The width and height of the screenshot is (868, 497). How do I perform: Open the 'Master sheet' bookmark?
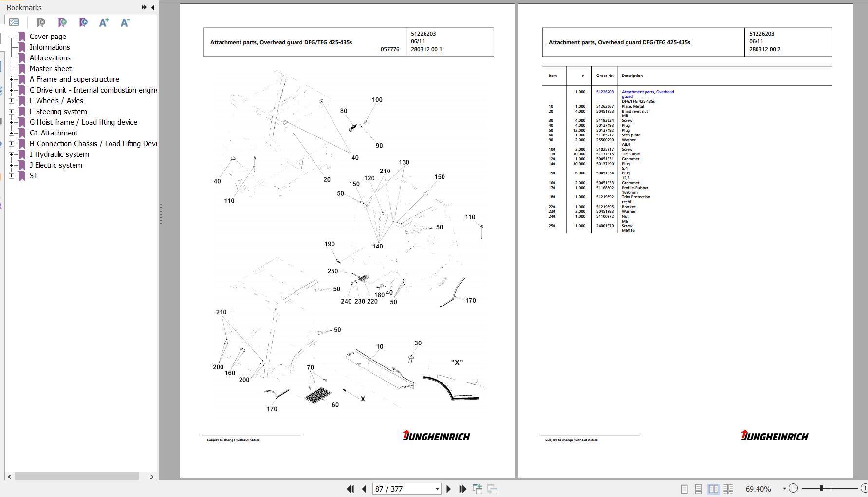pos(50,69)
